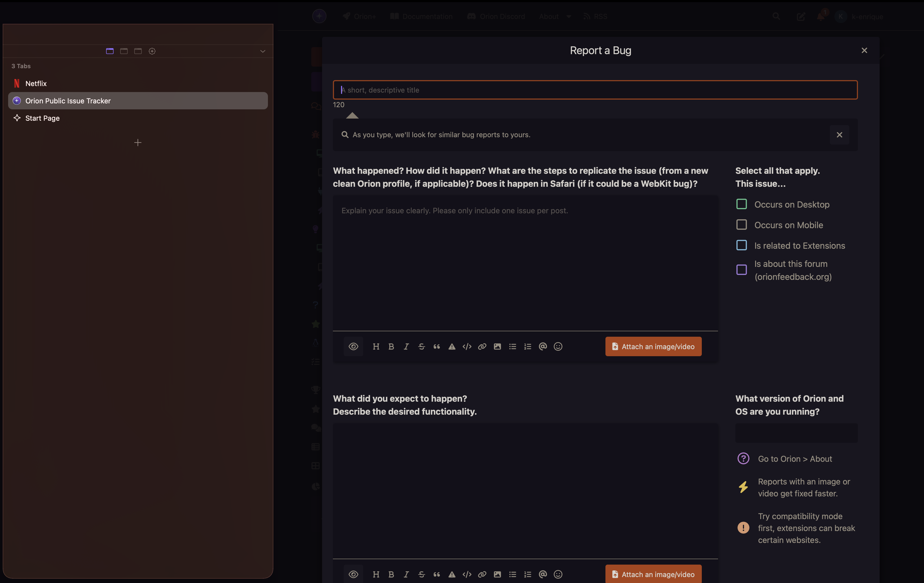Viewport: 924px width, 583px height.
Task: Check Occurs on Mobile
Action: click(x=741, y=225)
